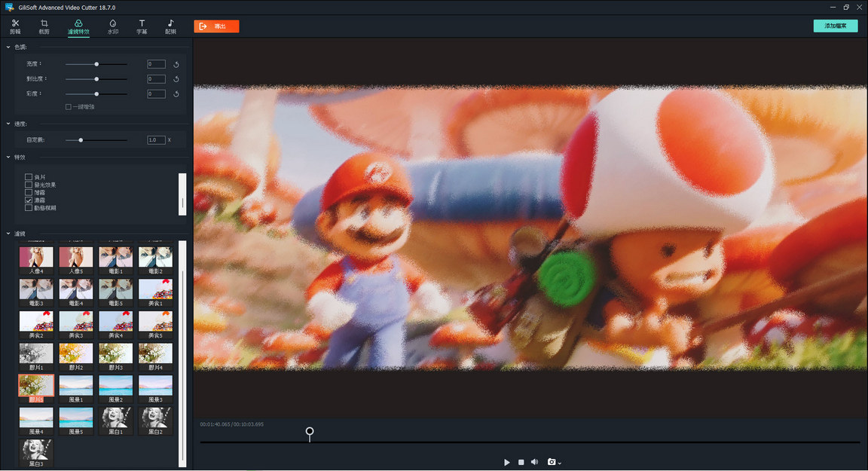Switch to the 字幕 subtitle tab
868x471 pixels.
tap(142, 26)
